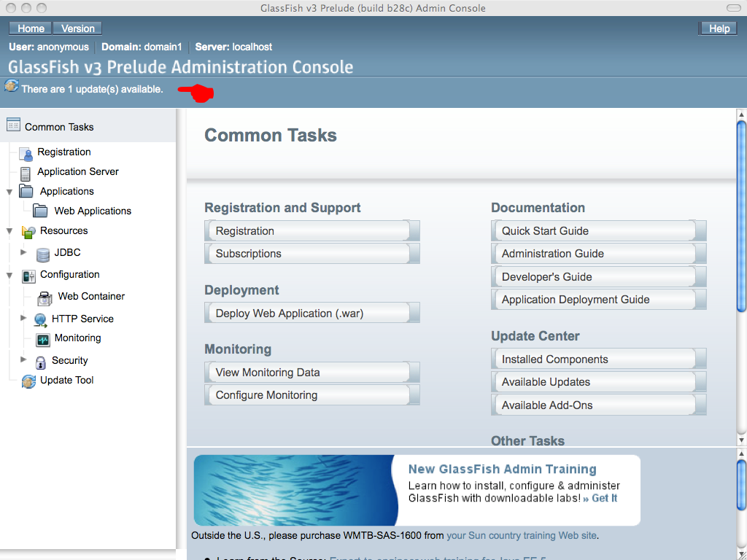Open Application Server in the tree
Image resolution: width=747 pixels, height=560 pixels.
point(77,171)
